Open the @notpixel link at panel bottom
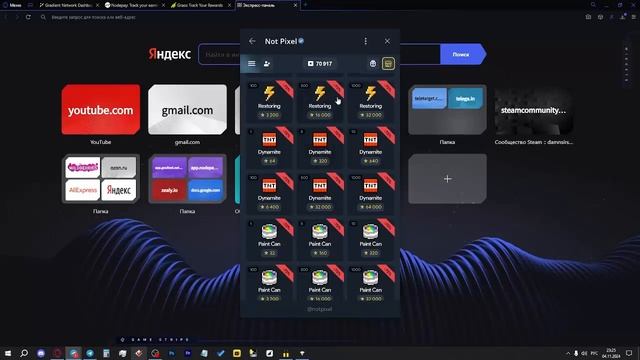 tap(320, 309)
